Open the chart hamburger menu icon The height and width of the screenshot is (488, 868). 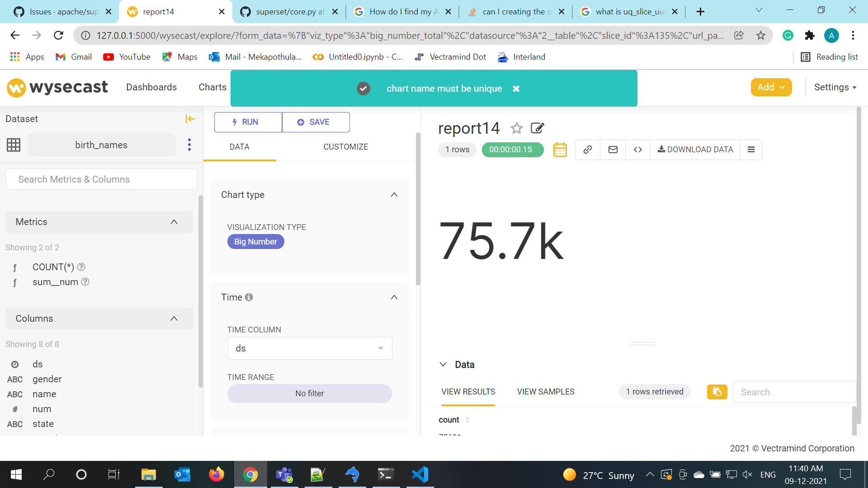tap(751, 150)
